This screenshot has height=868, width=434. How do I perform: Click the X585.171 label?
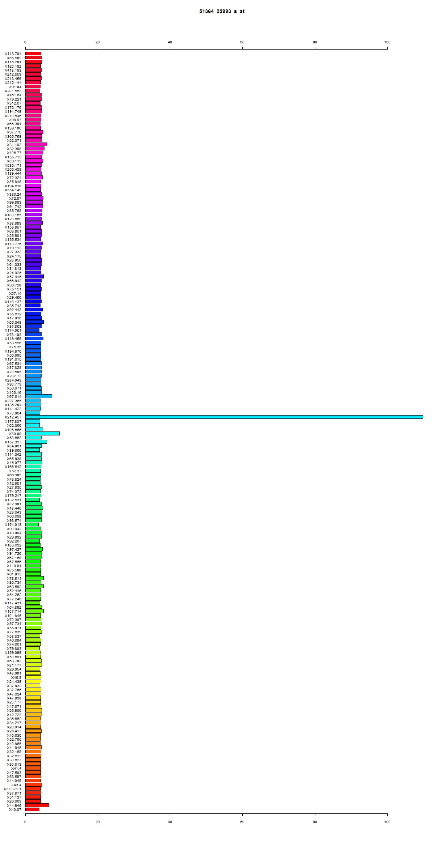[x=13, y=165]
